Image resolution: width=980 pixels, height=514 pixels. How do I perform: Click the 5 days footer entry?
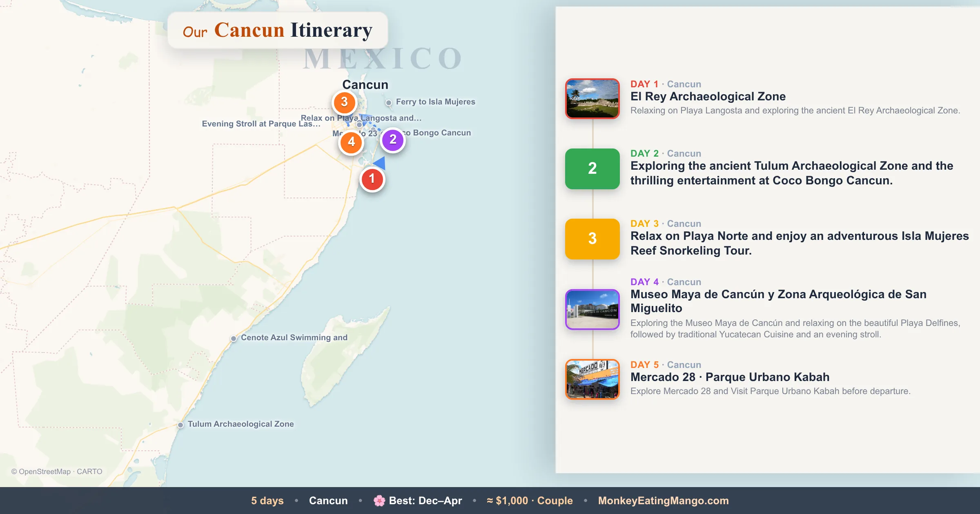267,501
